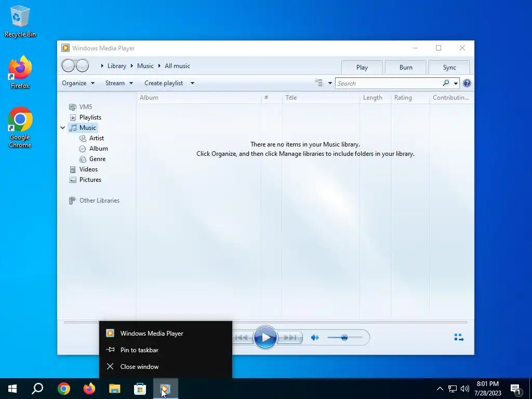Click the Back navigation arrow in Media Player

coord(68,65)
